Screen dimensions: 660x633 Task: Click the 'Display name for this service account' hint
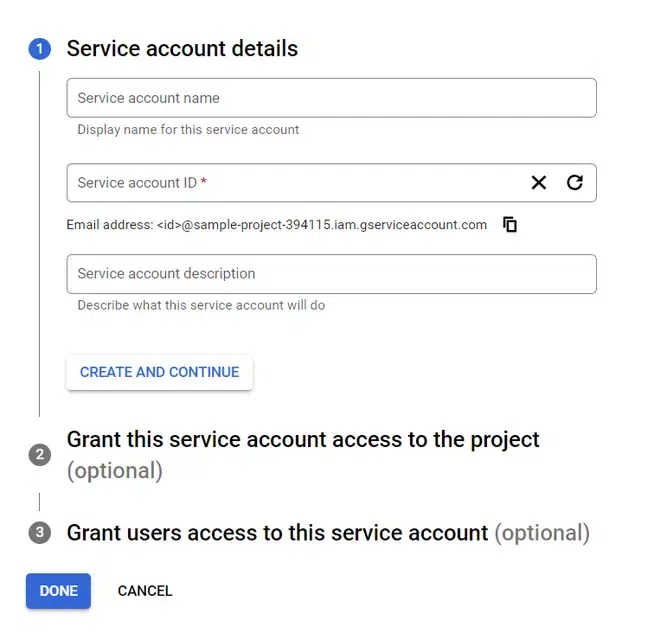(x=188, y=130)
